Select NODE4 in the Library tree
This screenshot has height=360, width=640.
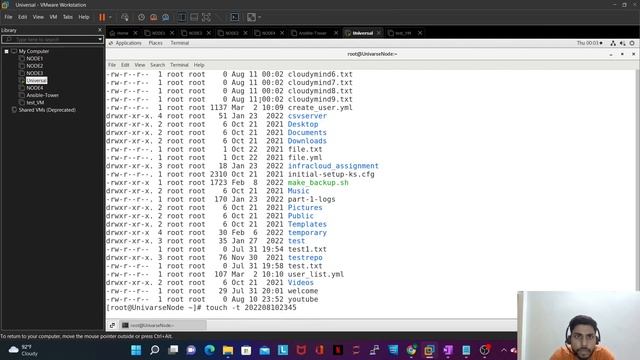(34, 88)
